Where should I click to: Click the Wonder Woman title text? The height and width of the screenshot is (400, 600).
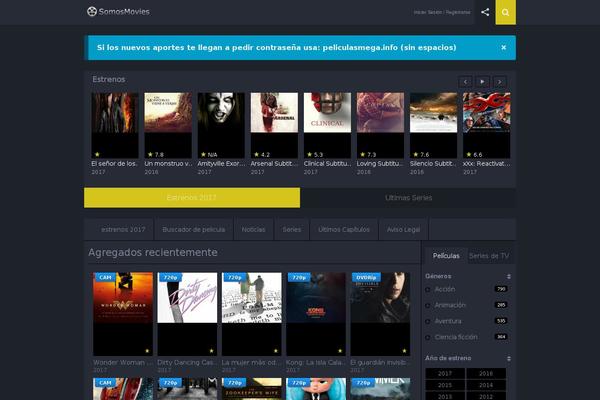tap(122, 362)
